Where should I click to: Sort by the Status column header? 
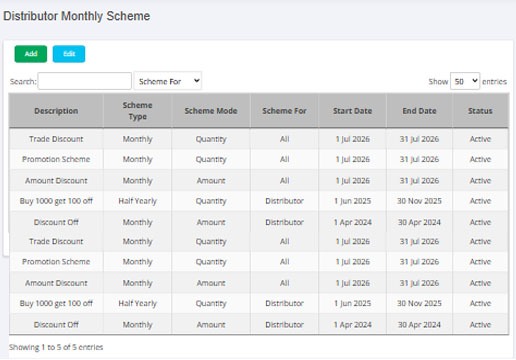click(480, 111)
